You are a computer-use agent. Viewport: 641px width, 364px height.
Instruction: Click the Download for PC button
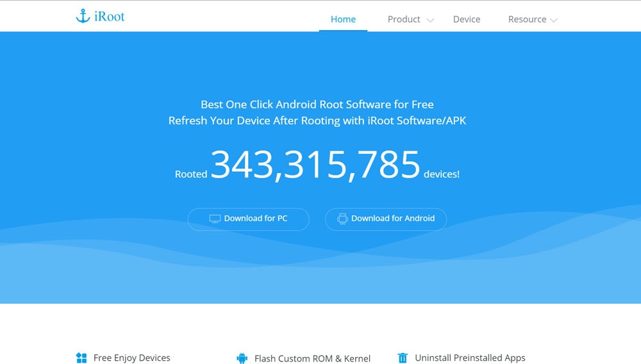(249, 219)
